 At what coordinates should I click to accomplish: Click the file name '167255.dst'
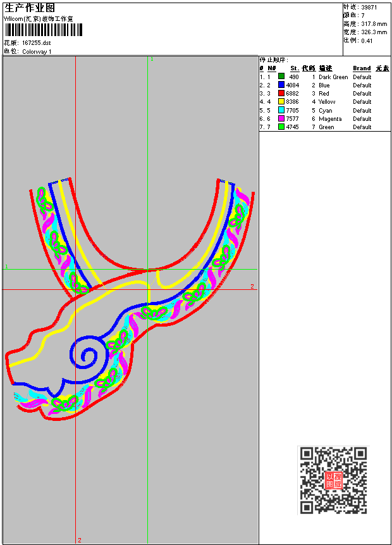pos(37,43)
